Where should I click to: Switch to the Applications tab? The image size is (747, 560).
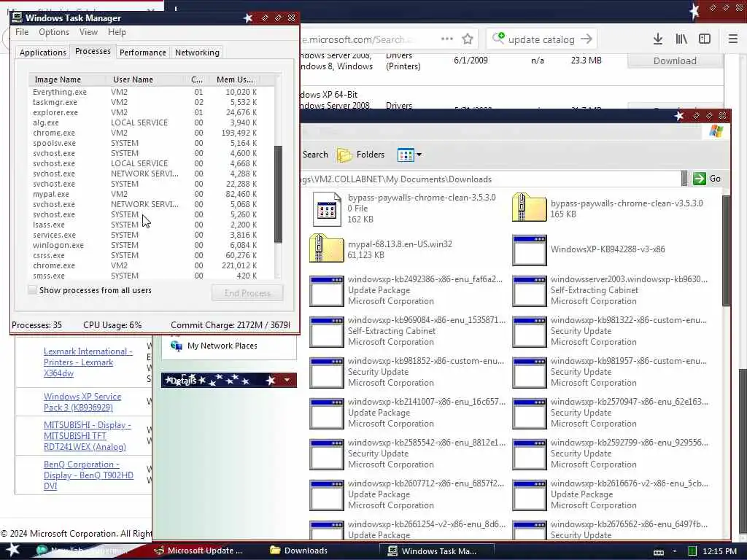43,52
